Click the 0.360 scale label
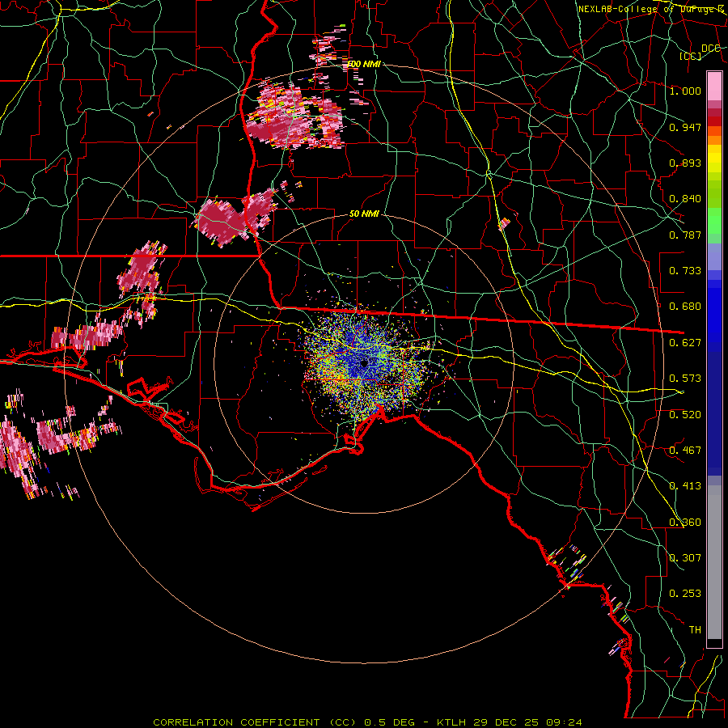The height and width of the screenshot is (728, 728). pos(685,523)
